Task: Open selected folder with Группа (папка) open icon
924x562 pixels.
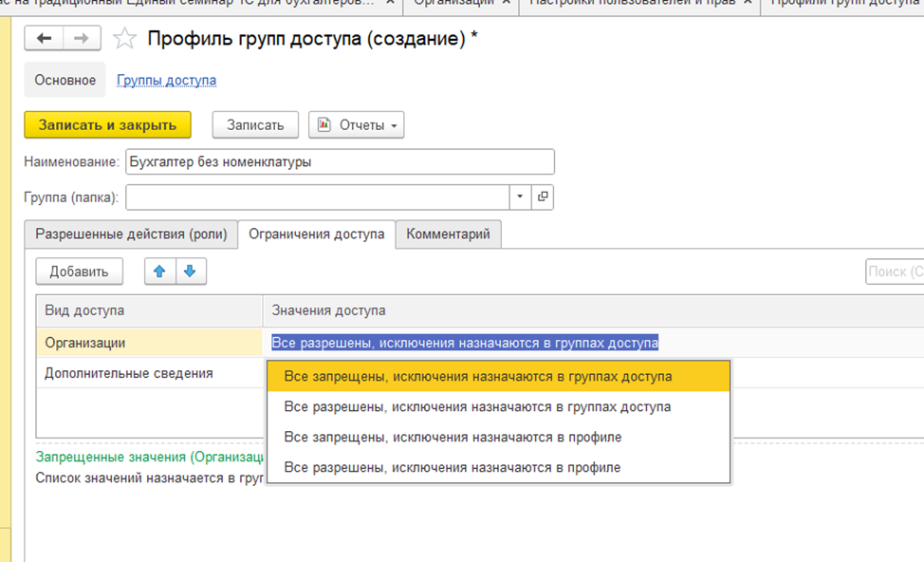Action: [x=542, y=197]
